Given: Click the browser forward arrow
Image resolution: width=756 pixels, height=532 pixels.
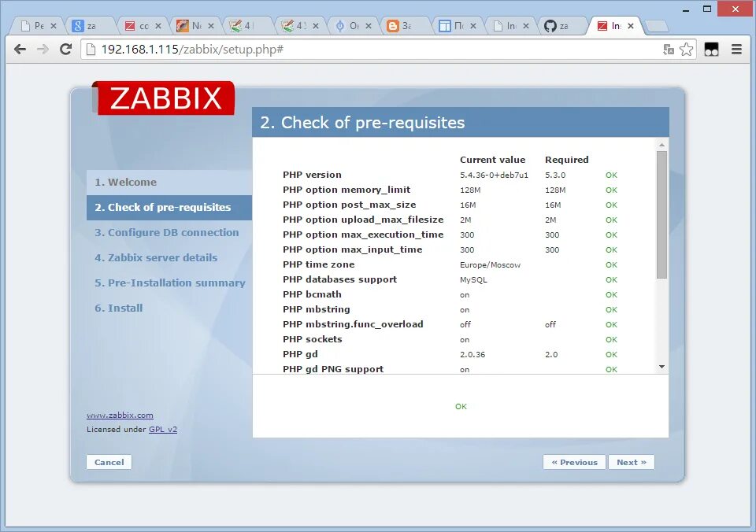Looking at the screenshot, I should [43, 49].
